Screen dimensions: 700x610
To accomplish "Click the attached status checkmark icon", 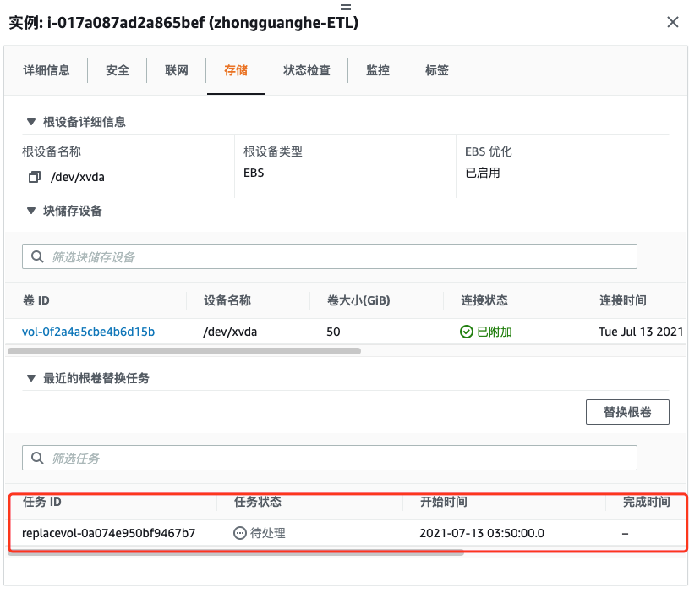I will point(466,332).
